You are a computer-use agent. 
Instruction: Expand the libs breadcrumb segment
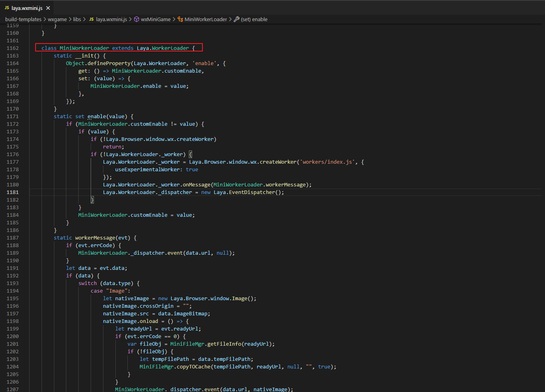pos(77,19)
